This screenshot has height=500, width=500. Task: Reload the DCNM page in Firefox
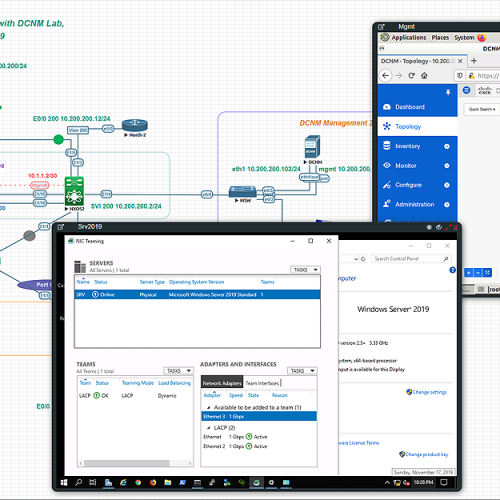[x=412, y=76]
